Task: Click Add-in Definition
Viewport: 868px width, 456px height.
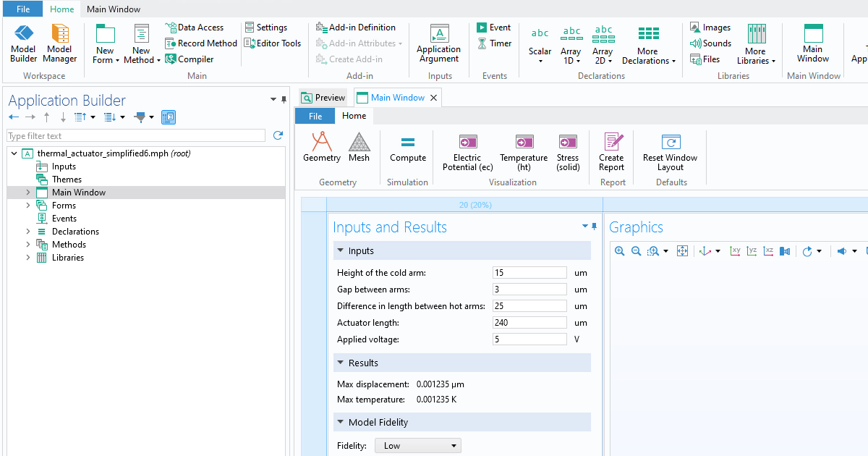Action: (x=356, y=28)
